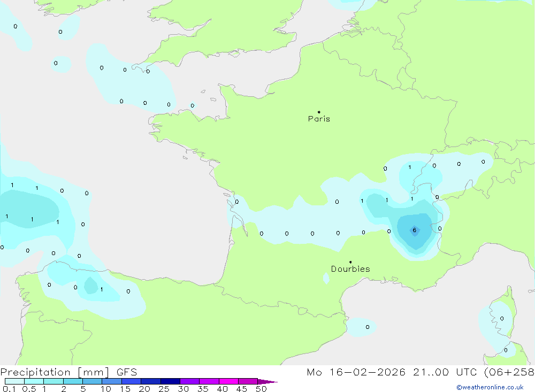The width and height of the screenshot is (535, 392).
Task: Click the Paris city label
Action: (319, 119)
